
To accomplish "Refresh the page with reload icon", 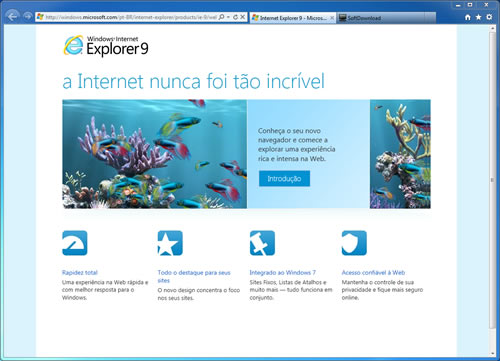I will pyautogui.click(x=235, y=17).
